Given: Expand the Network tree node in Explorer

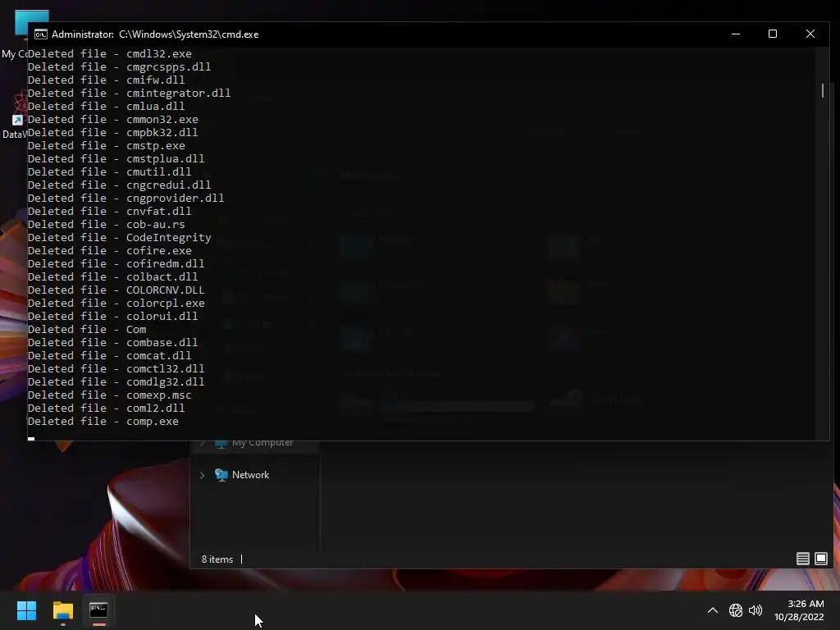Looking at the screenshot, I should 203,475.
